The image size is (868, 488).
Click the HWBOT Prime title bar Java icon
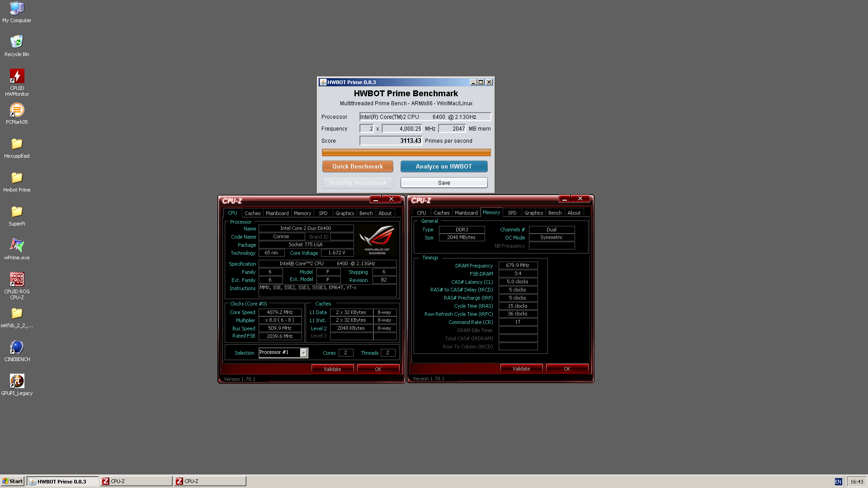[323, 82]
